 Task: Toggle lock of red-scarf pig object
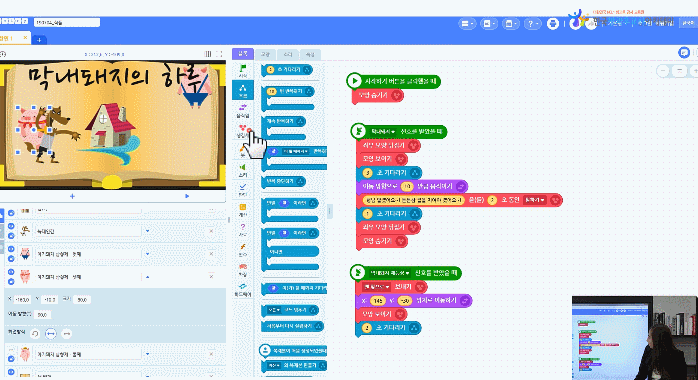[11, 282]
